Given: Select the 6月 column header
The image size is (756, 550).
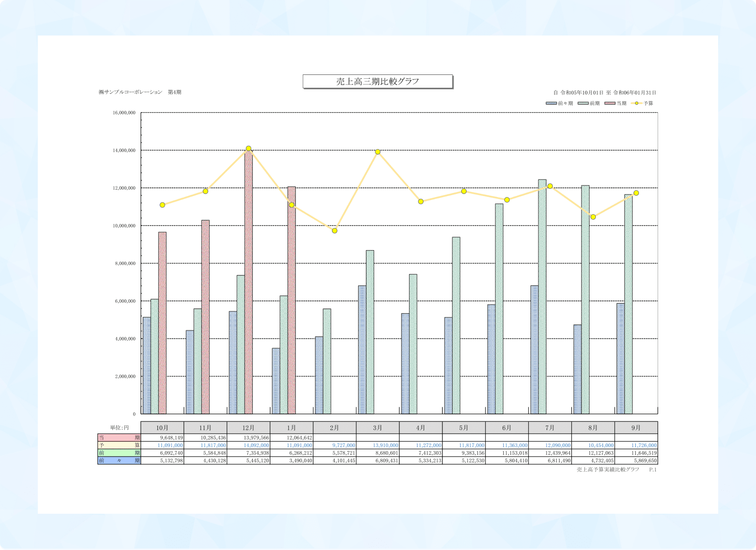Looking at the screenshot, I should (x=507, y=428).
